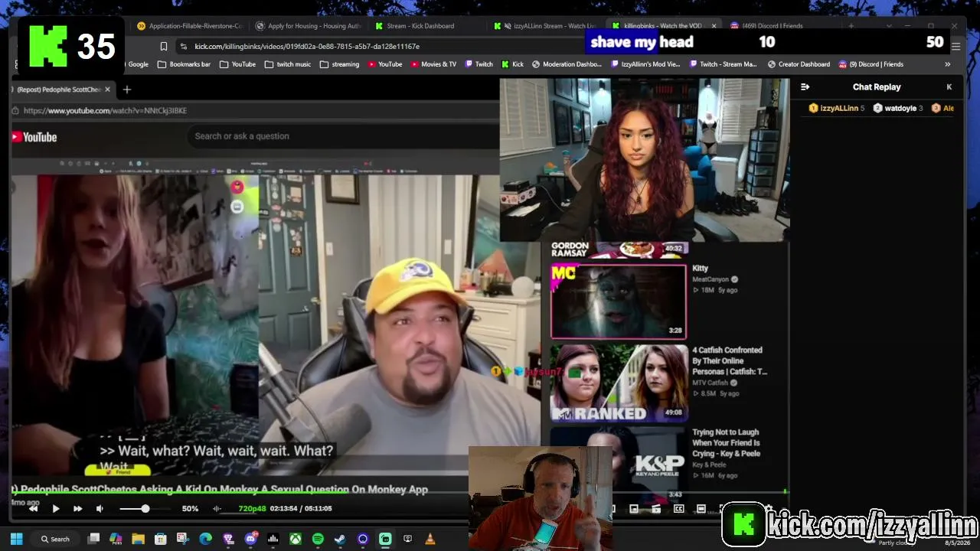Open IzzyAllinn's Mod View bookmark
980x551 pixels.
tap(645, 64)
